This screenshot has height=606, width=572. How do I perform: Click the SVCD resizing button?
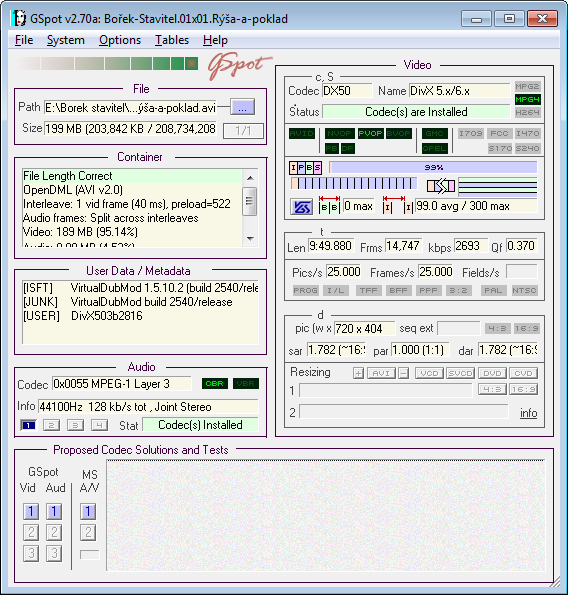(x=460, y=373)
